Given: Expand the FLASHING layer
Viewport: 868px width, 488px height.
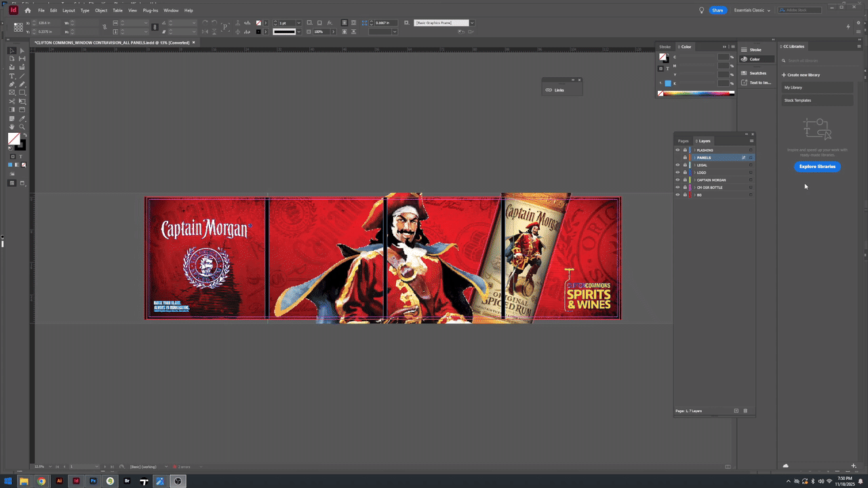Looking at the screenshot, I should 694,150.
